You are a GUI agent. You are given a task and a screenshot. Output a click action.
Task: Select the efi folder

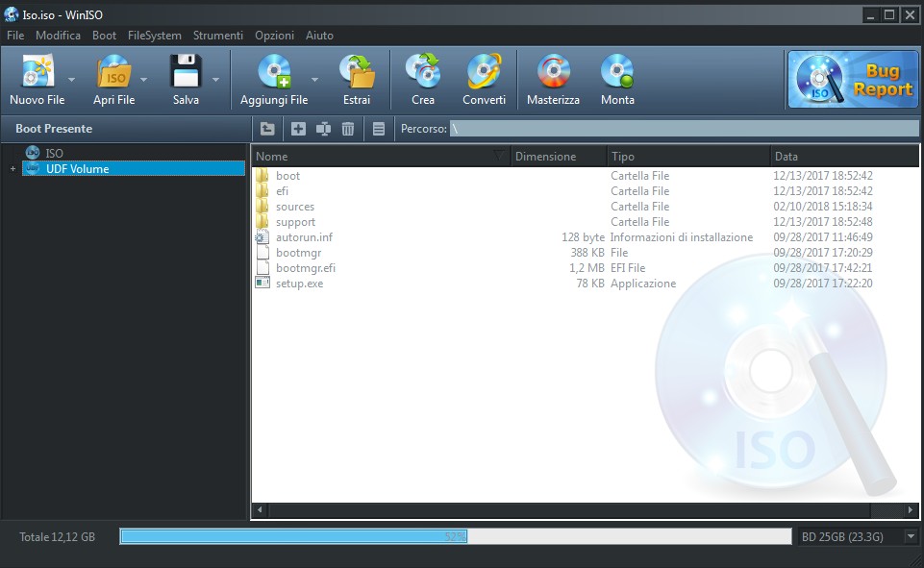point(283,191)
